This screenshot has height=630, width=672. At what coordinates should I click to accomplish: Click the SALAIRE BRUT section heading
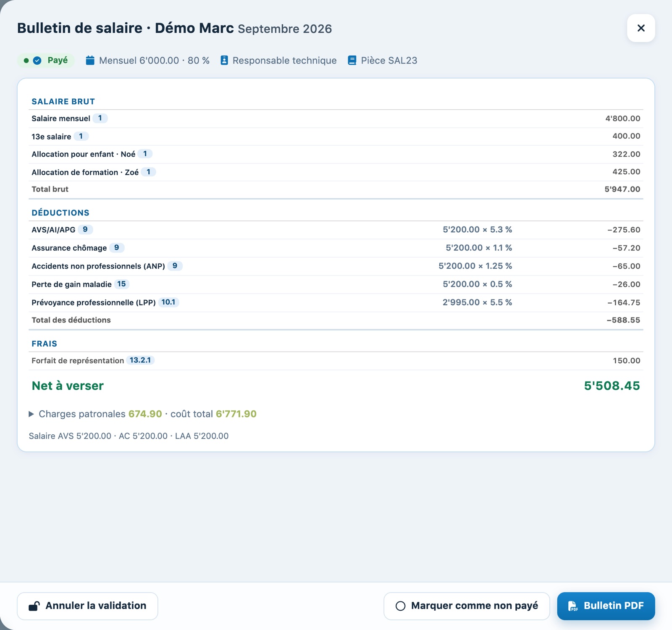(63, 102)
